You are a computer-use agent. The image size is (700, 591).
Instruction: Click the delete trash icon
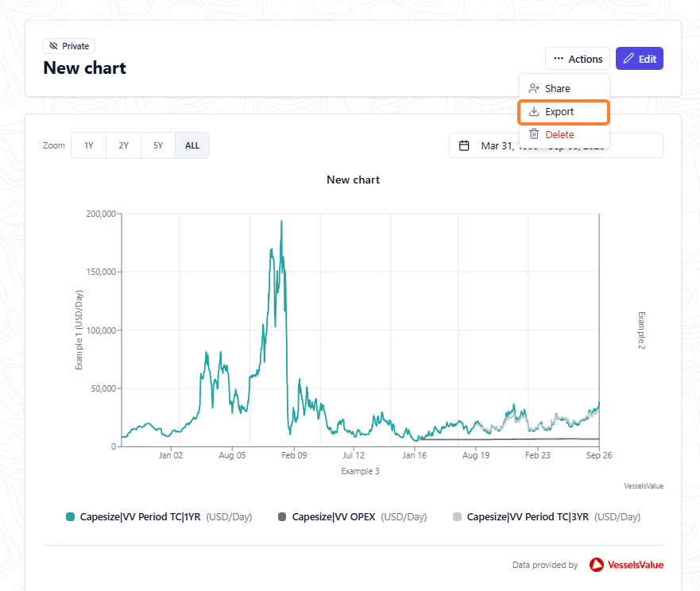click(x=534, y=134)
